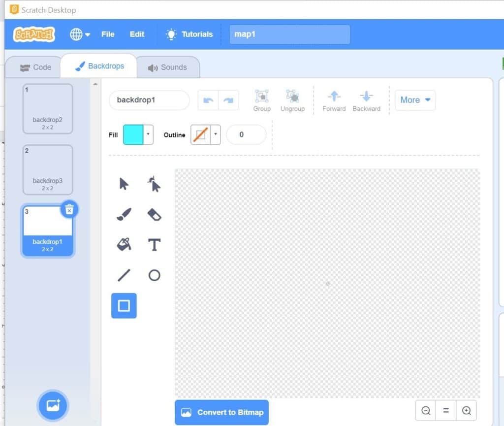Open the Tutorials
504x426 pixels.
click(x=189, y=34)
